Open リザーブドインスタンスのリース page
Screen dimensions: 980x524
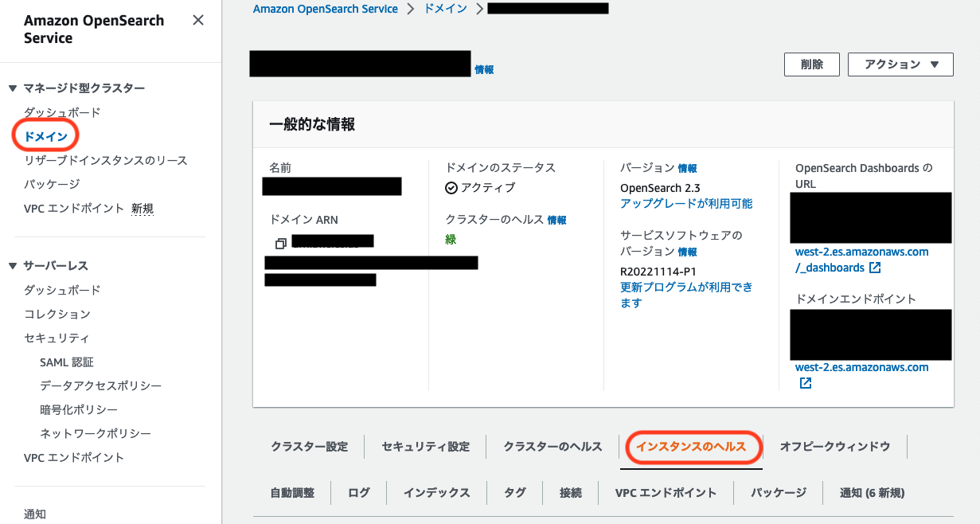pos(106,160)
